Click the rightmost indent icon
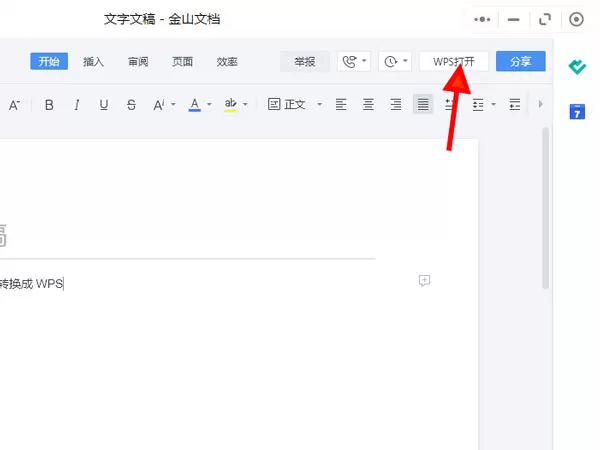The width and height of the screenshot is (600, 450). pos(514,104)
